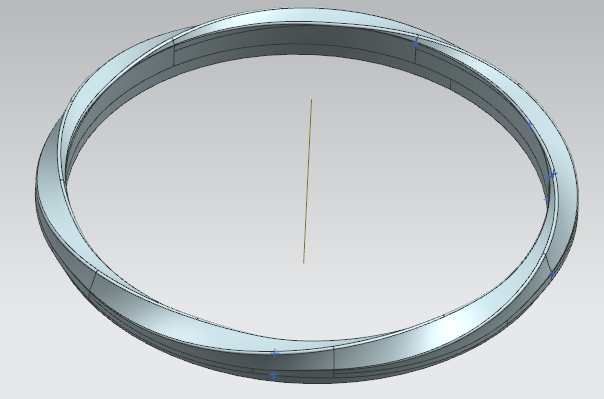Pick the faint blue marker below the overlapping pair

click(x=546, y=200)
